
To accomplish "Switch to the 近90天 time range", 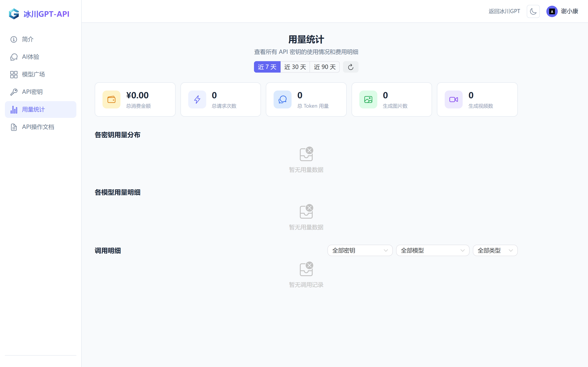I will 325,67.
